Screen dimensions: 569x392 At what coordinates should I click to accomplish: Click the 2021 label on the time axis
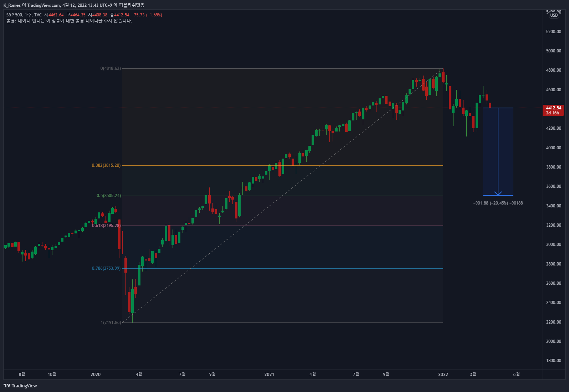coord(269,375)
